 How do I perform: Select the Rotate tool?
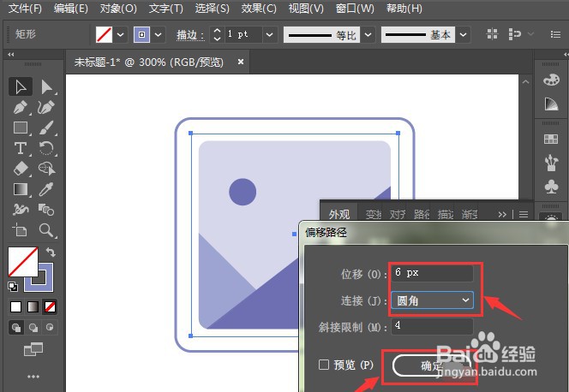click(x=46, y=148)
